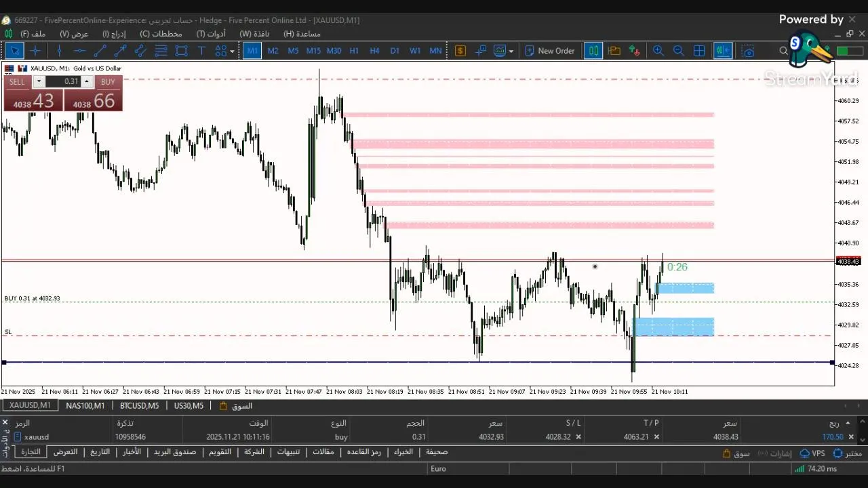Toggle the candlestick chart type
868x488 pixels.
coord(593,51)
